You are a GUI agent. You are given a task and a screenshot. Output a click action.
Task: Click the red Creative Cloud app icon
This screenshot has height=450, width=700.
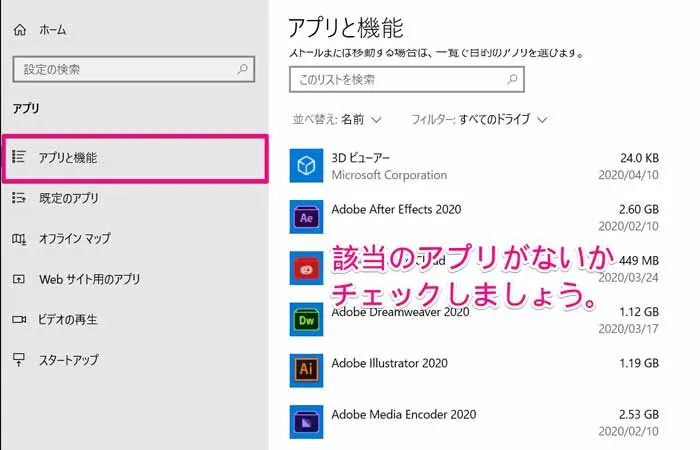pos(306,268)
